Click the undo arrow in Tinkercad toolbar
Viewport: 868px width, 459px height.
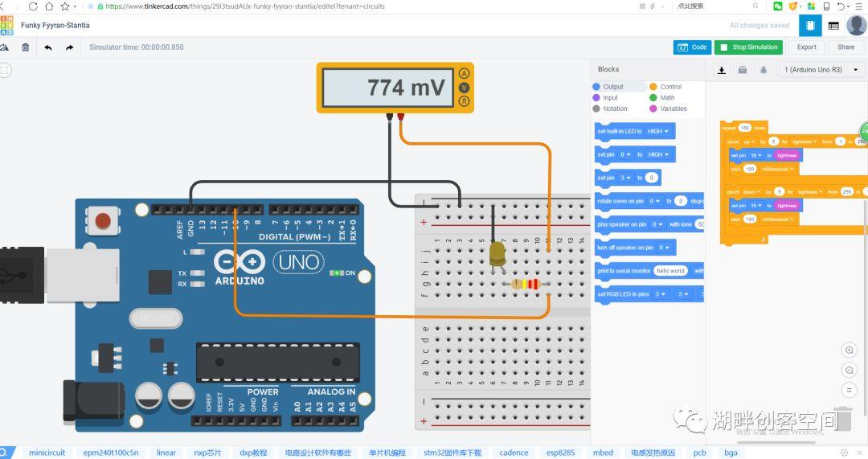48,47
